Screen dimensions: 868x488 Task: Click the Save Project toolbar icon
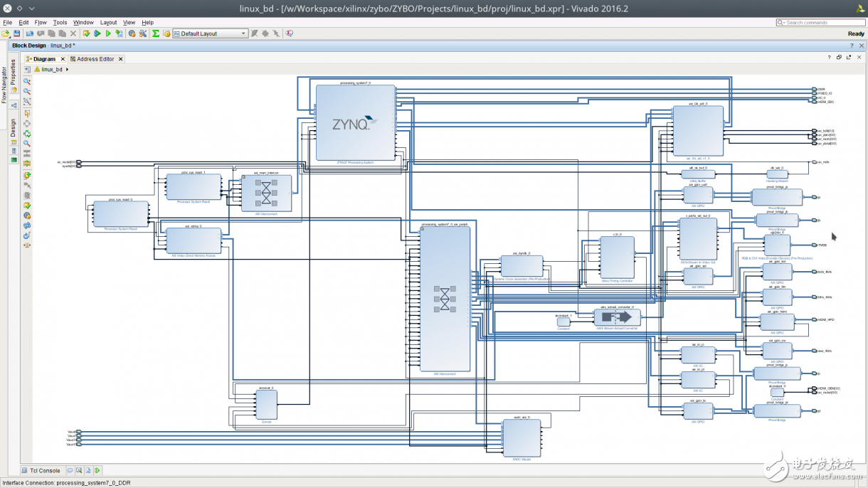coord(16,33)
